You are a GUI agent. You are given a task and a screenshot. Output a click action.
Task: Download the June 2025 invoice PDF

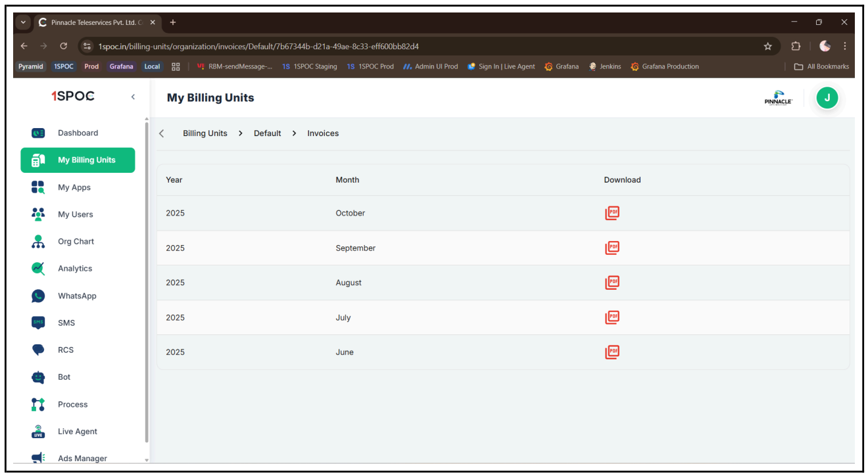[612, 352]
